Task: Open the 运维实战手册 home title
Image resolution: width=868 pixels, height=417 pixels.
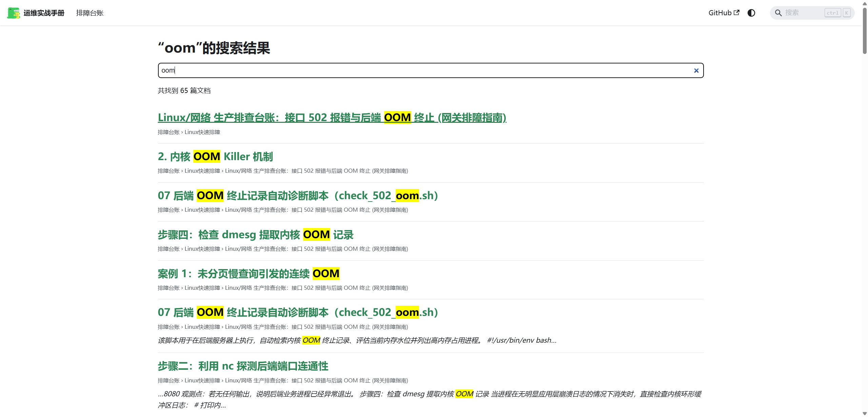Action: [44, 13]
